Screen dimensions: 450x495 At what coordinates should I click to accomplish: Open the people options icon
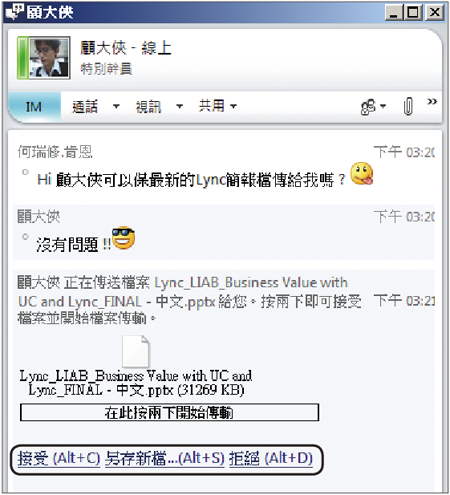(373, 107)
